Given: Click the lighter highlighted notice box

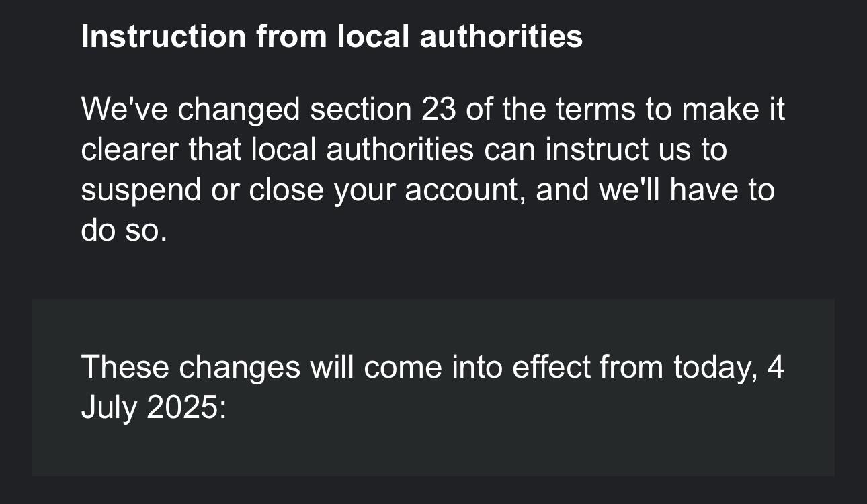Looking at the screenshot, I should (433, 388).
